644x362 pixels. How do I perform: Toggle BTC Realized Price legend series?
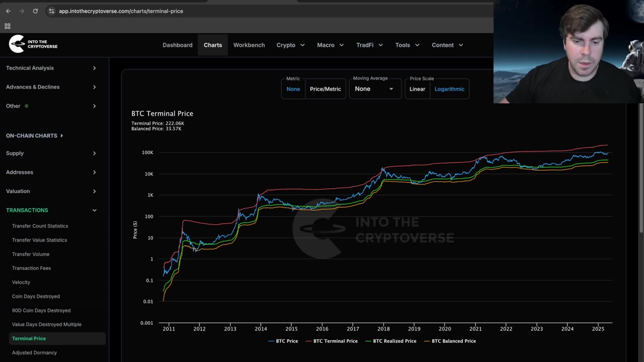(x=391, y=341)
